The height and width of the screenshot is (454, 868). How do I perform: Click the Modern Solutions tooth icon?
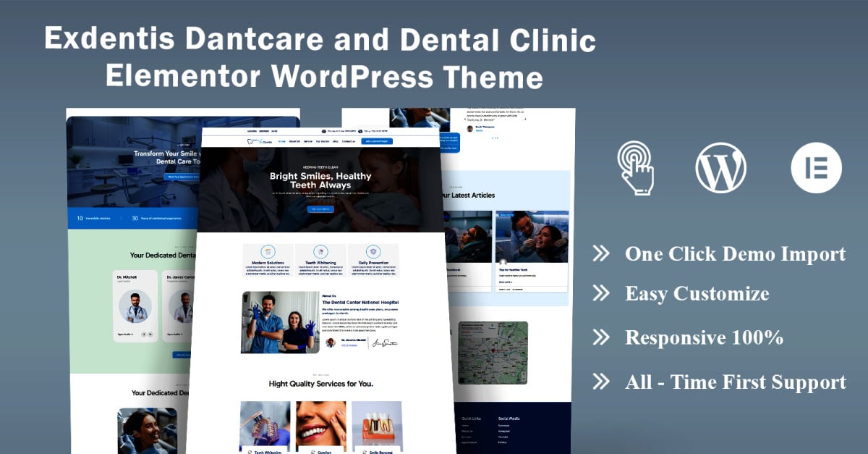tap(268, 251)
